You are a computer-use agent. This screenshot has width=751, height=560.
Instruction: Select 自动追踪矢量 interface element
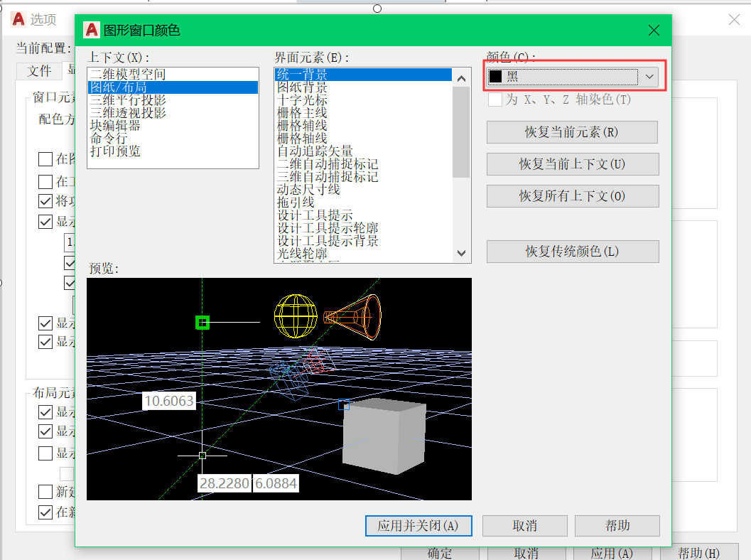coord(364,151)
